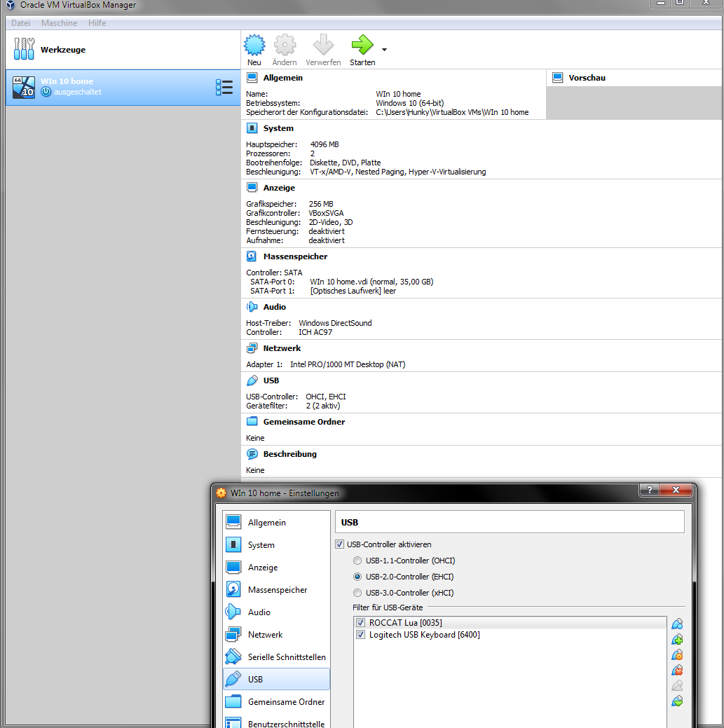The width and height of the screenshot is (724, 728).
Task: Click the System heading in details pane
Action: coord(278,128)
